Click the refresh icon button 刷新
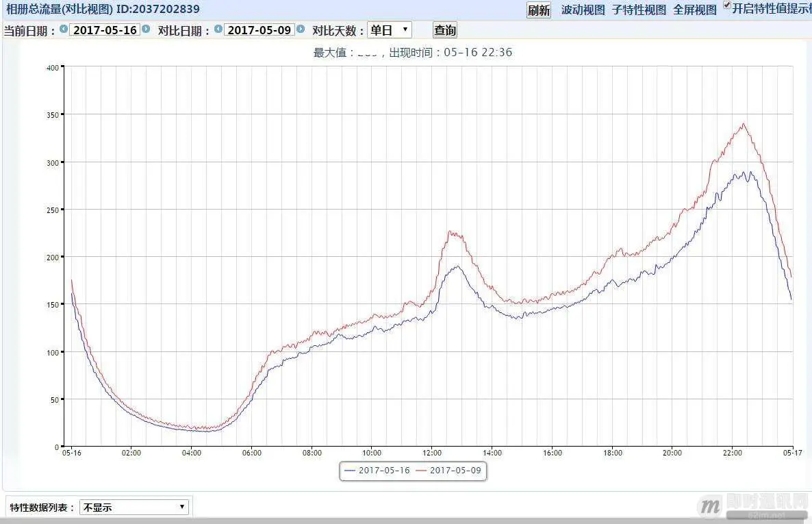The image size is (812, 524). (539, 10)
